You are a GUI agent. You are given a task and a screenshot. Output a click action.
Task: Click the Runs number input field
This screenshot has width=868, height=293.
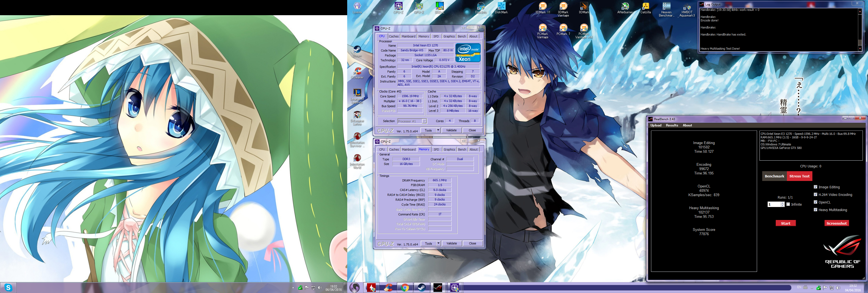coord(774,204)
